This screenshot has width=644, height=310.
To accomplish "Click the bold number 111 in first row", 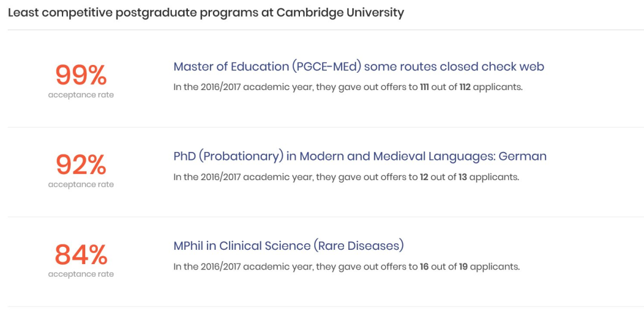I will pos(425,88).
